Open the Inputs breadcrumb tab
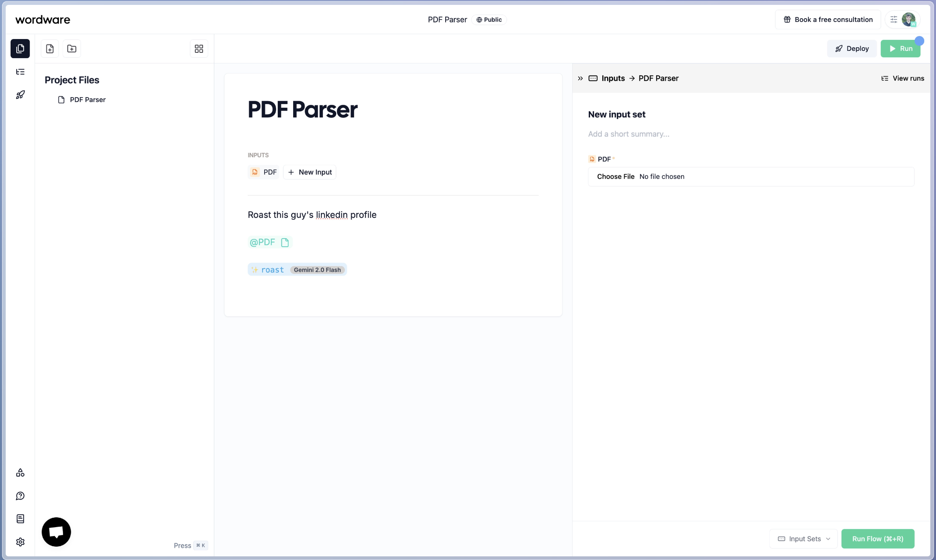Viewport: 936px width, 560px height. point(613,78)
